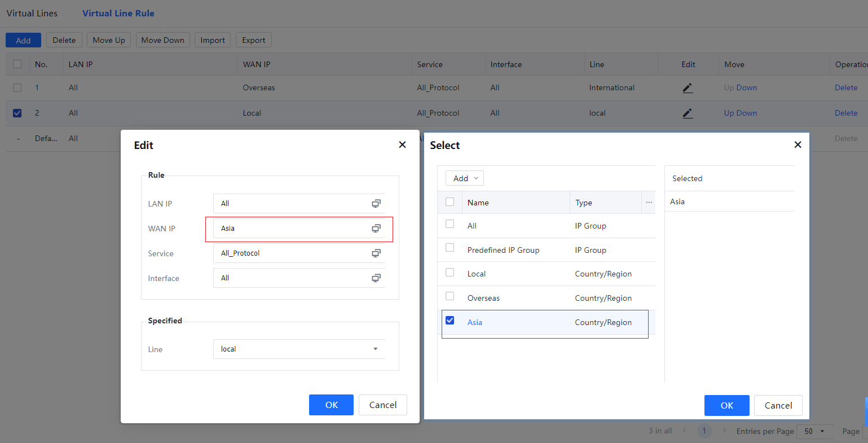Tick the Predefined IP Group checkbox
The width and height of the screenshot is (868, 443).
[450, 248]
